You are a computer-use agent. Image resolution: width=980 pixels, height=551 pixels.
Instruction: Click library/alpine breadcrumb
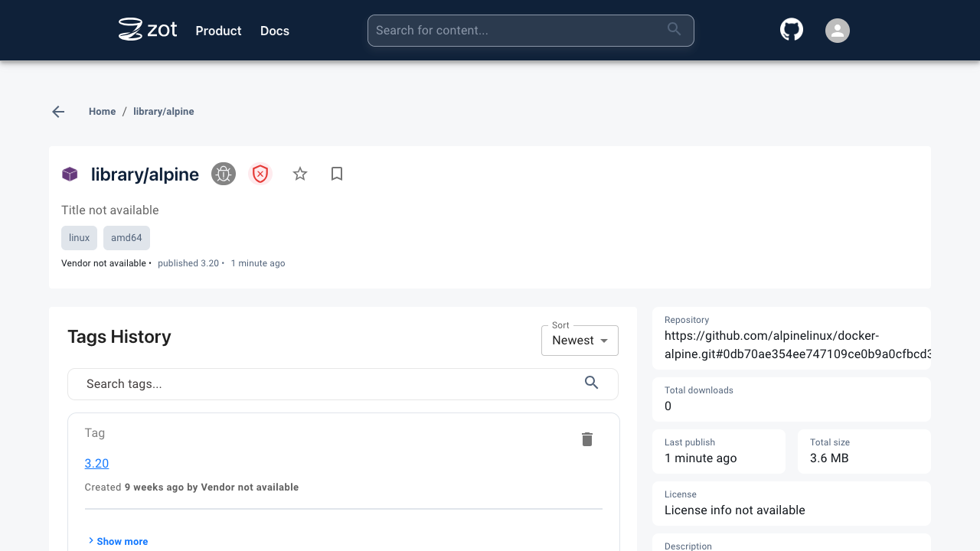(164, 112)
